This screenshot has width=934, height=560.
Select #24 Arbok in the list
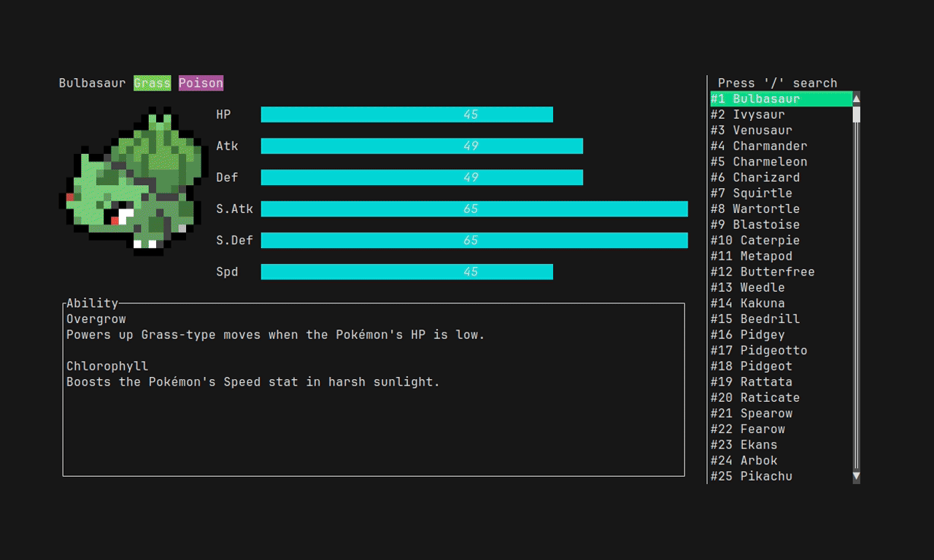point(781,460)
